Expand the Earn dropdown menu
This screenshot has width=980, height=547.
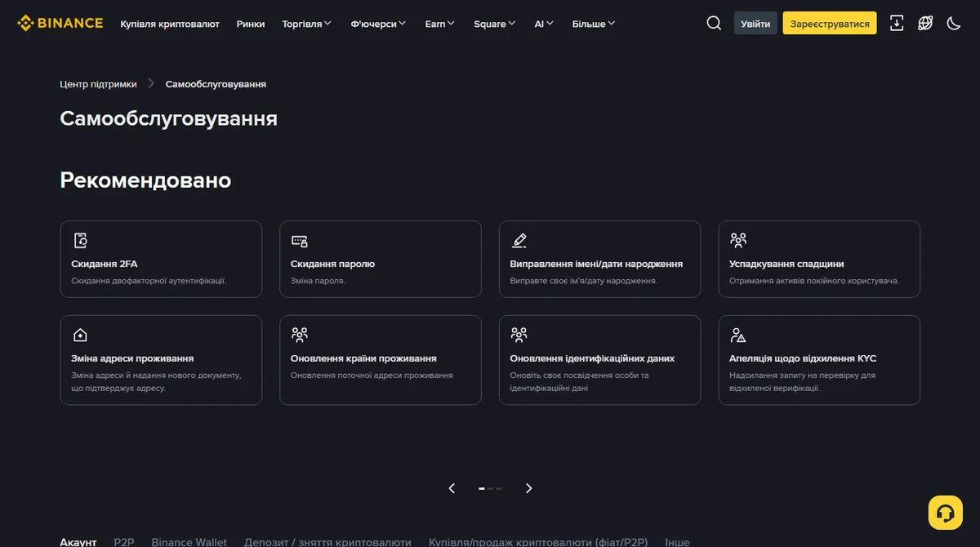pyautogui.click(x=440, y=24)
